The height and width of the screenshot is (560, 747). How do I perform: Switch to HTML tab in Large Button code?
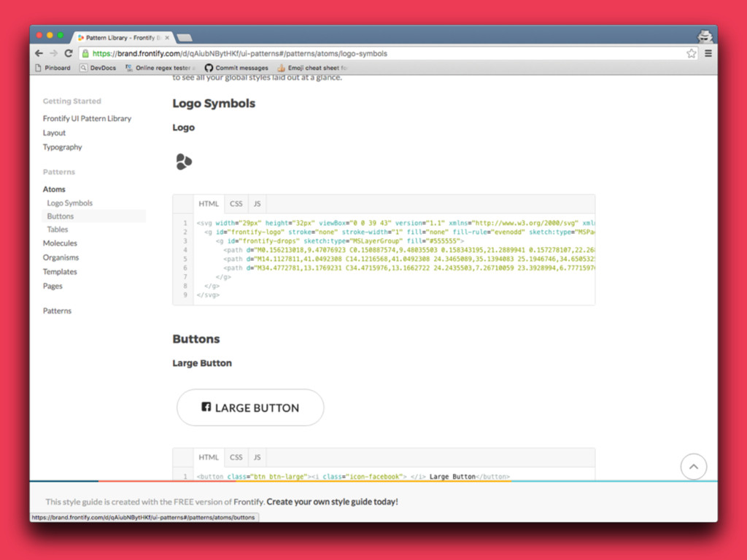click(209, 457)
